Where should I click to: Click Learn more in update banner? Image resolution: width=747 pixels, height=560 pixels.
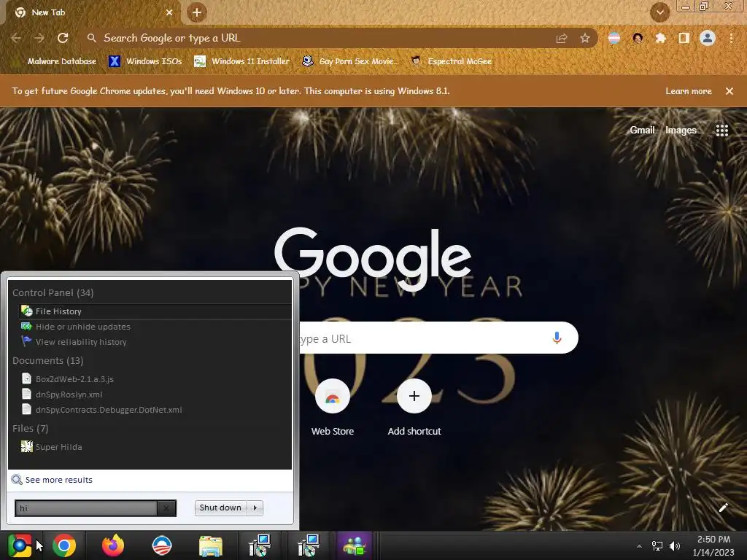click(x=689, y=91)
